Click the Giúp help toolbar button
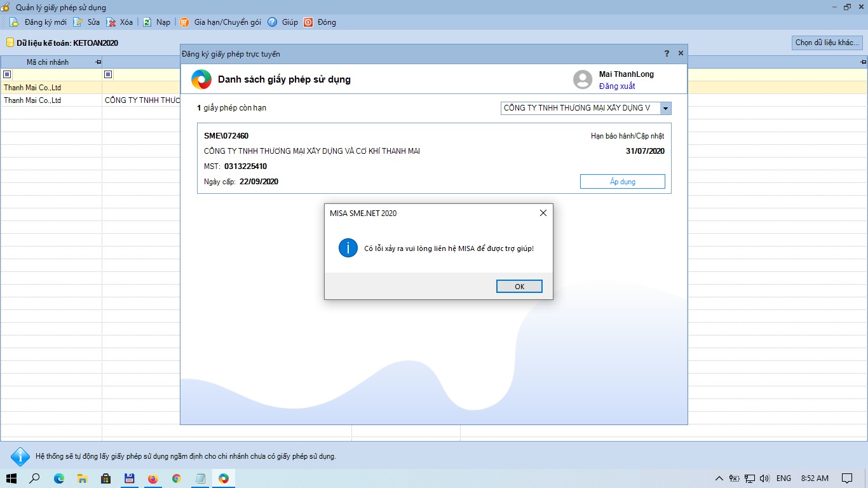Screen dimensions: 868x488 [x=283, y=22]
